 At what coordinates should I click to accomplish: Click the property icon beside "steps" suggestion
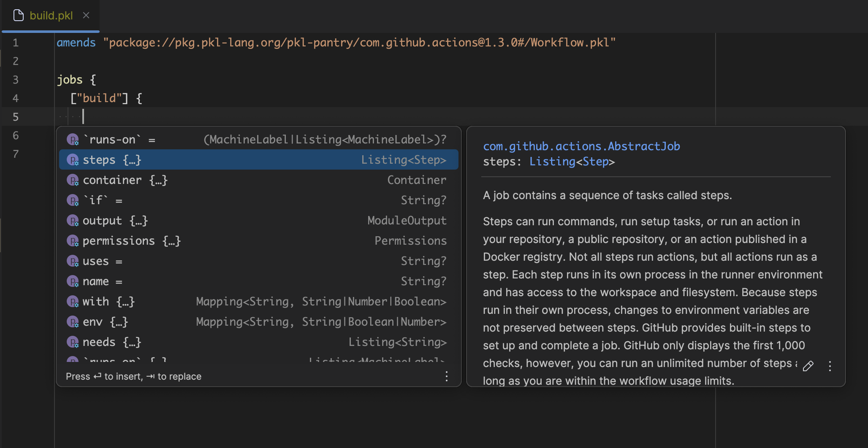click(x=73, y=159)
